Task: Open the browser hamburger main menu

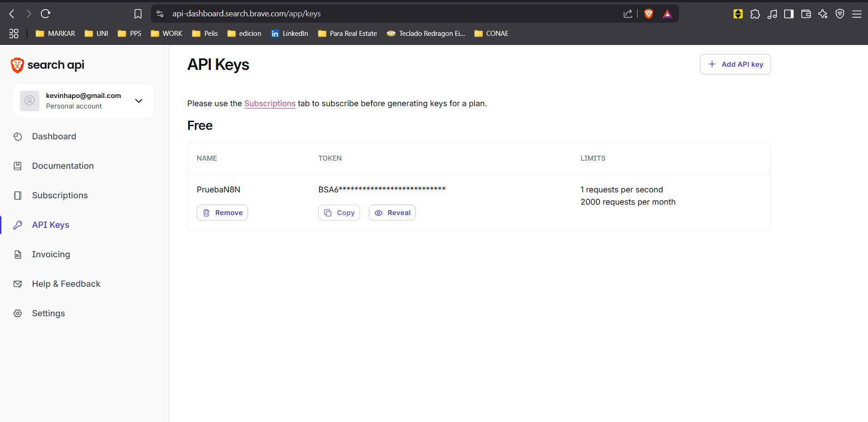Action: coord(857,14)
